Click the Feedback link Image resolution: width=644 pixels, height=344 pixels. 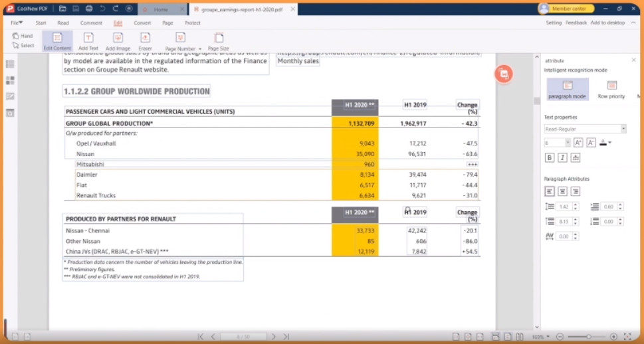(x=576, y=23)
